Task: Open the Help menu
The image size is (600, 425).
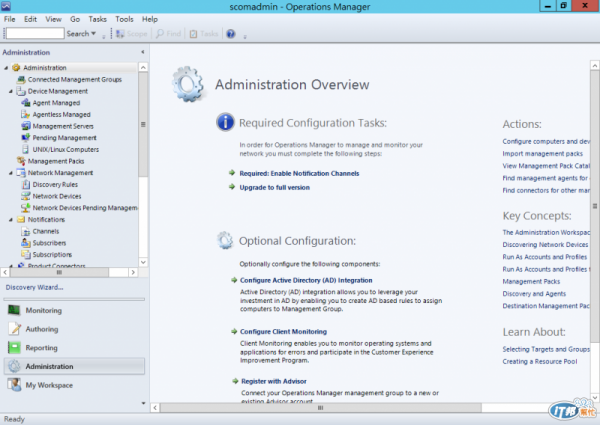Action: pos(150,19)
